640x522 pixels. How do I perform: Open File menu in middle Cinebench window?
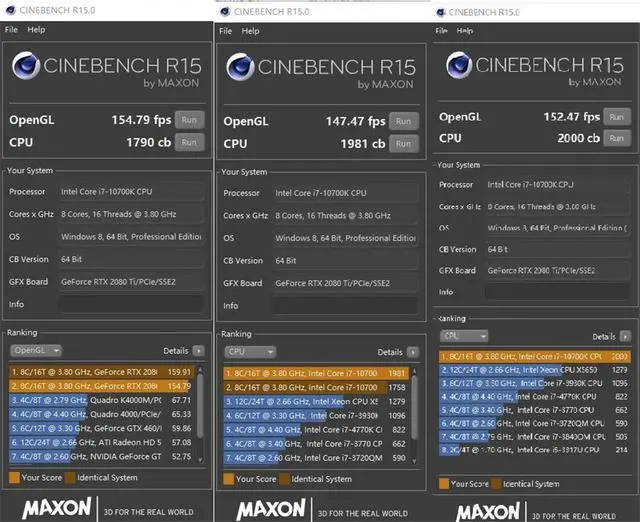[x=225, y=31]
